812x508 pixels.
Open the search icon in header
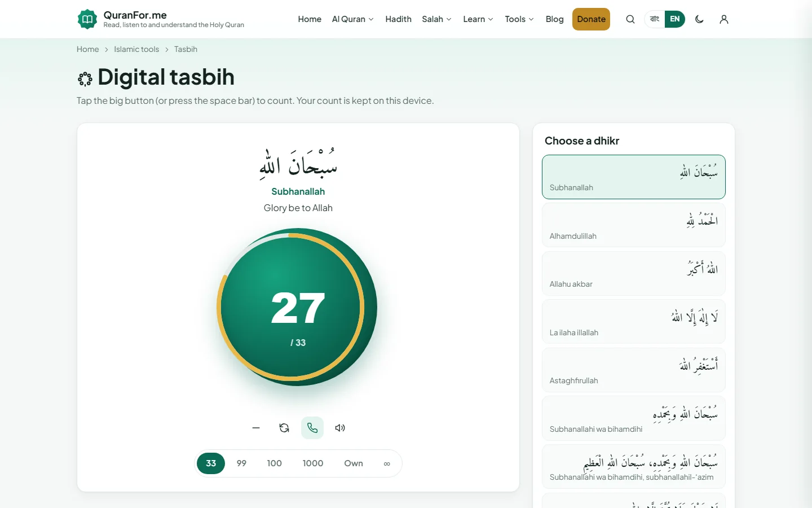coord(630,19)
